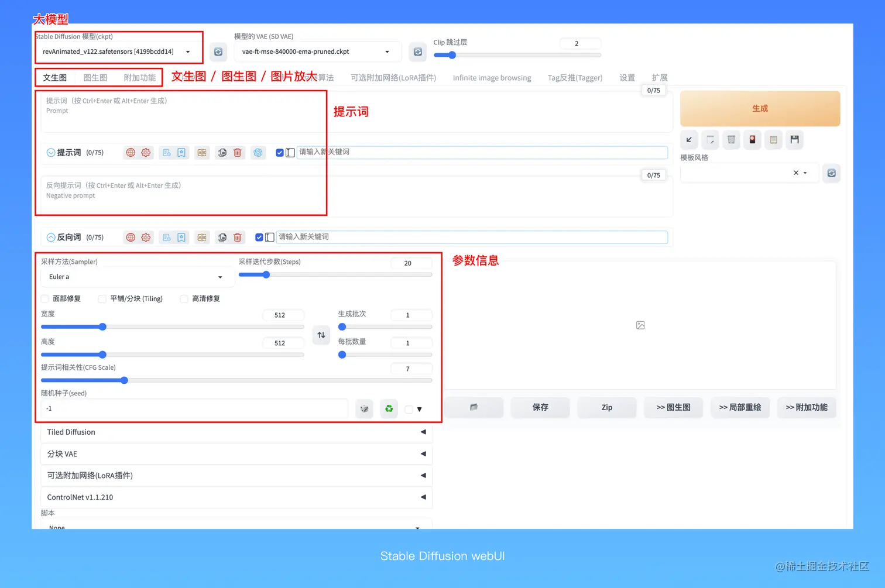Refresh the SD VAE model list
885x588 pixels.
[417, 51]
